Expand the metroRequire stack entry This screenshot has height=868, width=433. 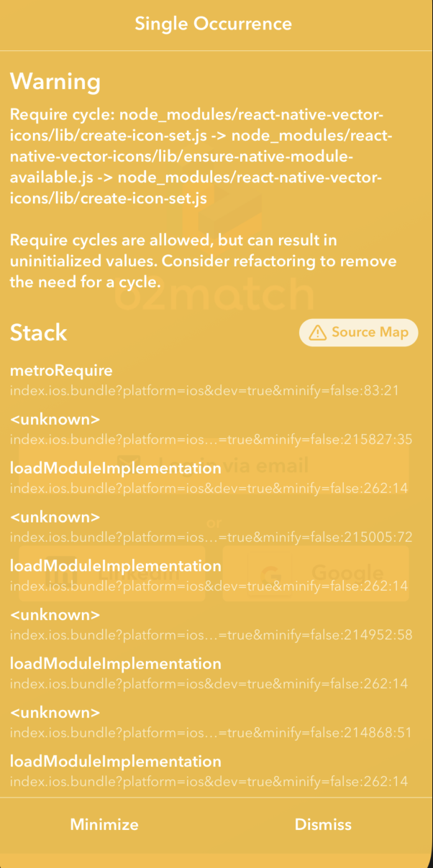pos(61,371)
